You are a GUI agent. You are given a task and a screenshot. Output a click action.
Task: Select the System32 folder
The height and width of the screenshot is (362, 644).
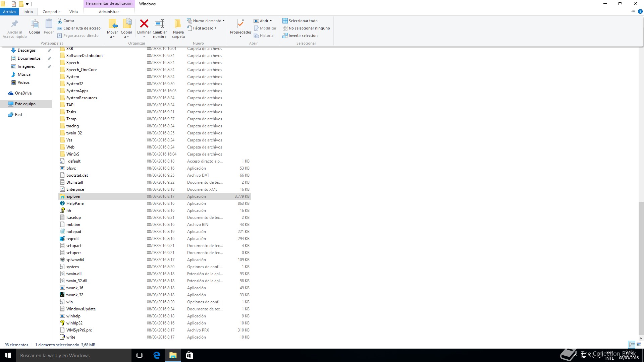74,84
